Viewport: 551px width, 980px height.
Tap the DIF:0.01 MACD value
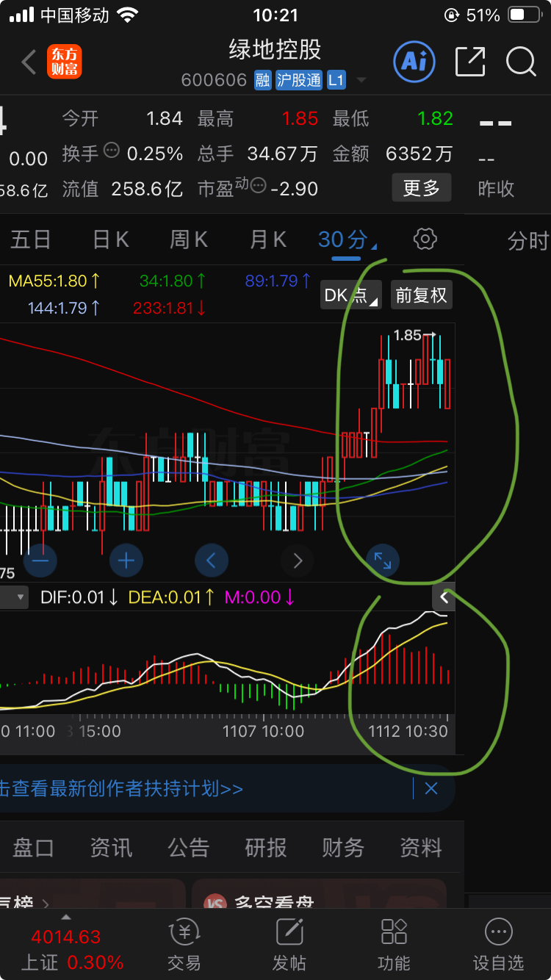pyautogui.click(x=79, y=597)
